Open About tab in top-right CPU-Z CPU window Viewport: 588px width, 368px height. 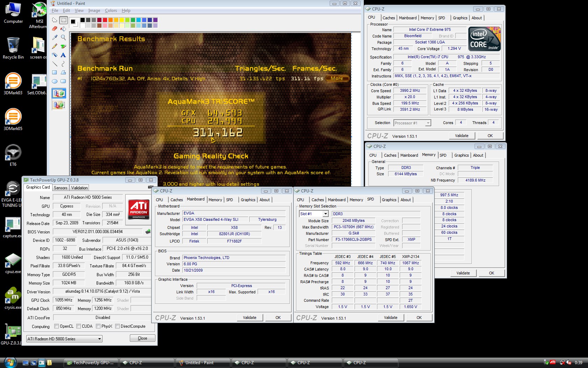point(477,18)
